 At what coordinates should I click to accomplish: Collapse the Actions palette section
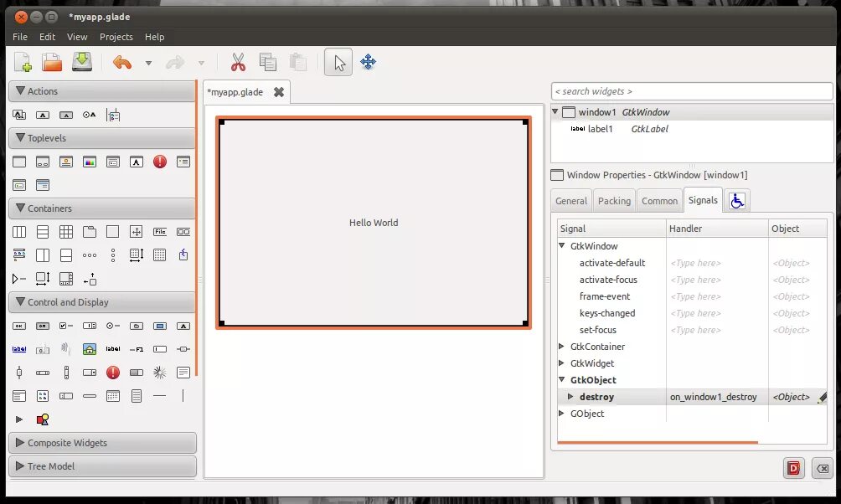click(102, 91)
